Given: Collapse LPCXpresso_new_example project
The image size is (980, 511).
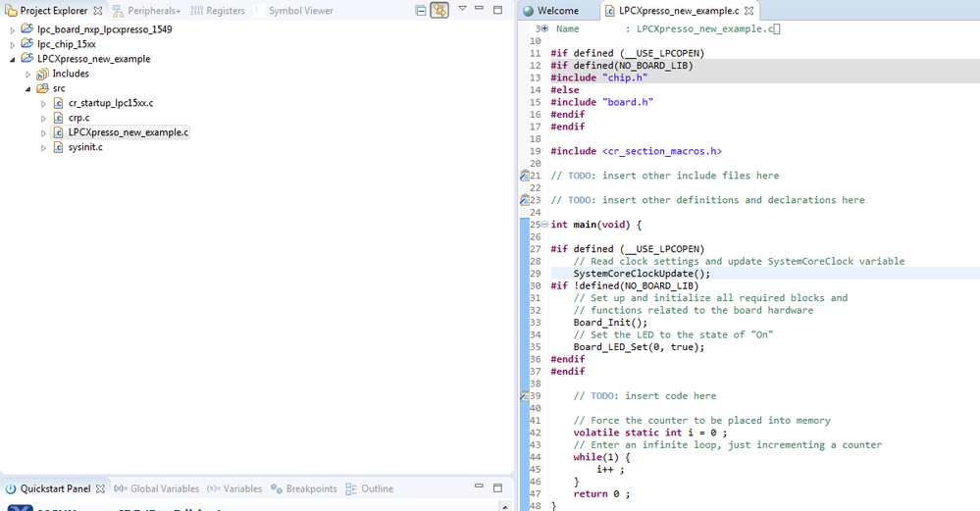Looking at the screenshot, I should pos(13,60).
